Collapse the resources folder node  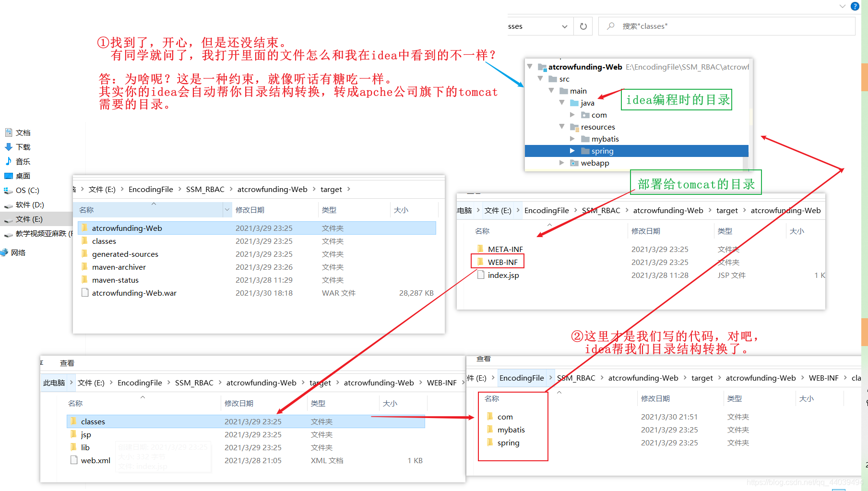562,127
